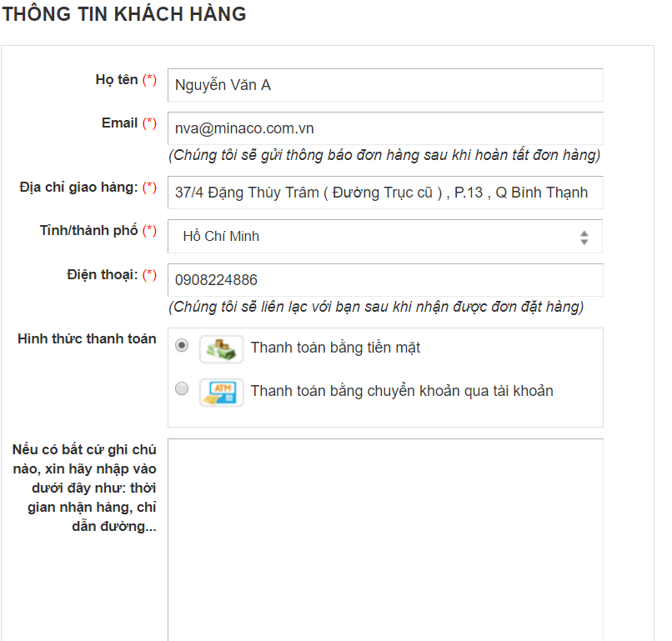Click the 'Email (*)' label
This screenshot has height=641, width=672.
click(129, 123)
